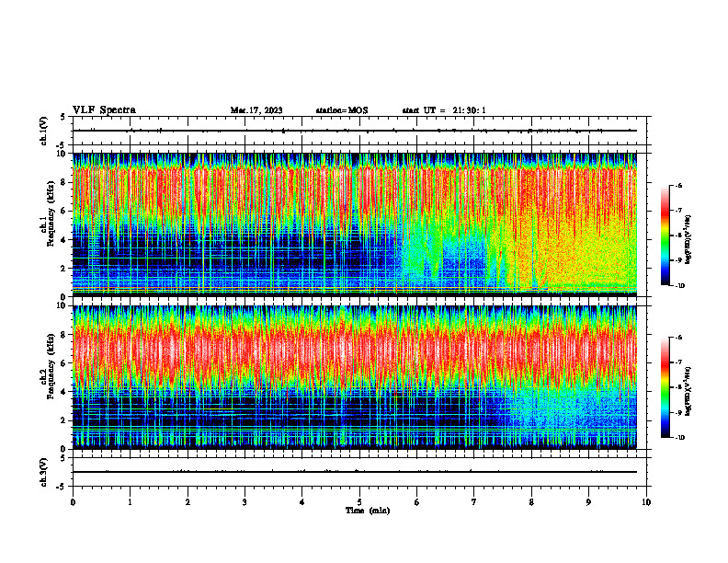The width and height of the screenshot is (728, 563).
Task: Click time-axis tick label "5"
Action: [359, 502]
